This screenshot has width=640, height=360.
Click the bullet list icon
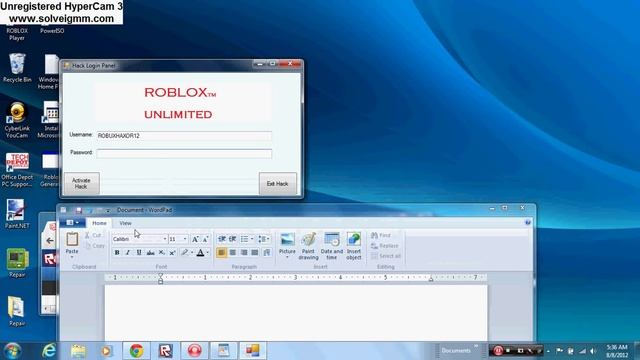(244, 239)
